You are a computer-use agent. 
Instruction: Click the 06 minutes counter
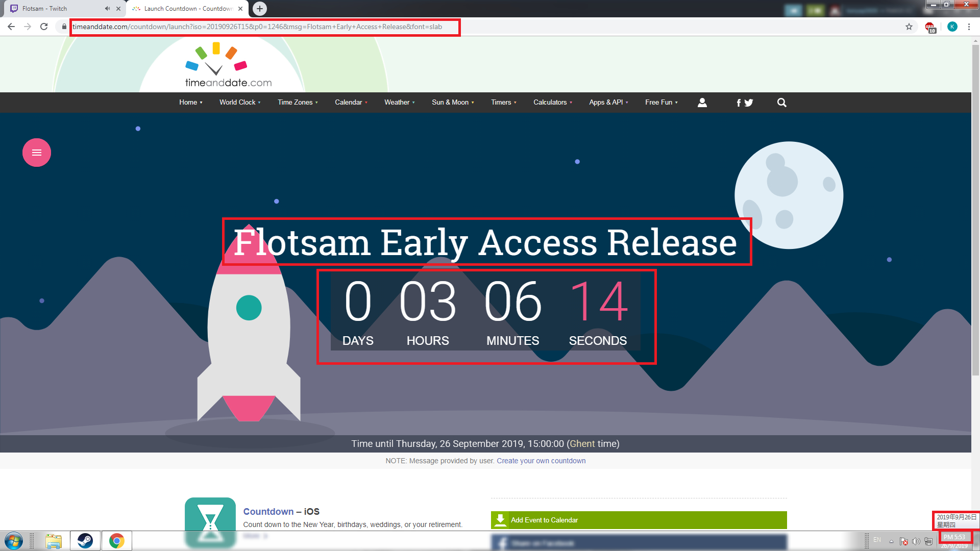512,302
